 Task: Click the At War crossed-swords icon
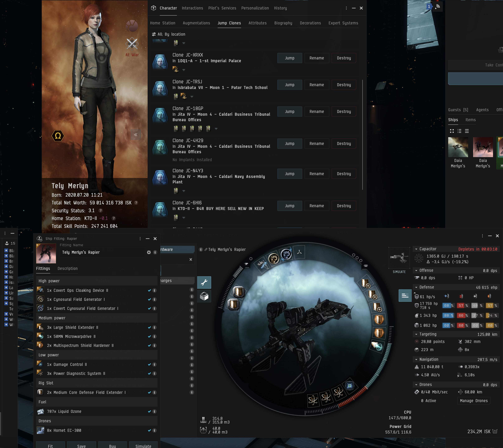coord(132,44)
